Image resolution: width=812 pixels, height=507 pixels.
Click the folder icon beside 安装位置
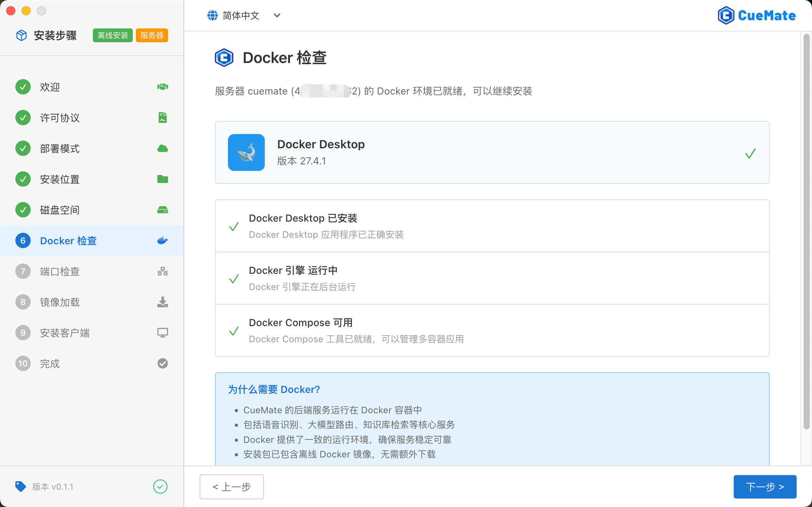[x=162, y=179]
